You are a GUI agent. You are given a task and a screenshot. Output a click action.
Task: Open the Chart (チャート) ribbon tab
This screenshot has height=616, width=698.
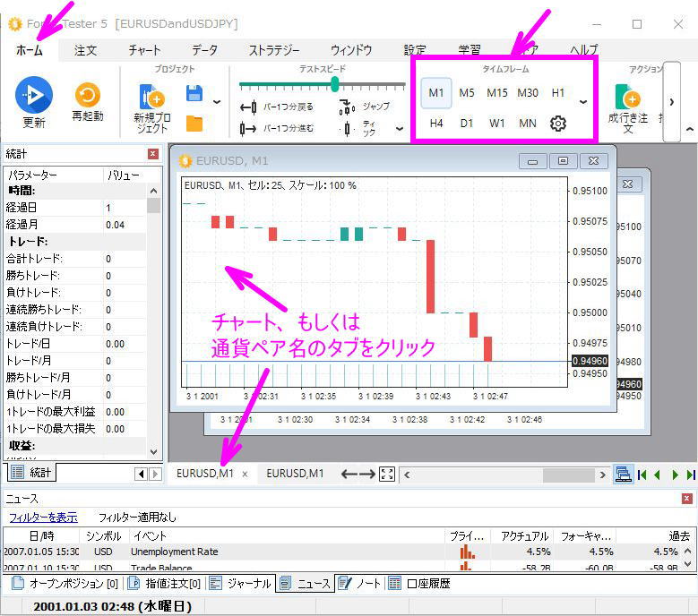144,50
